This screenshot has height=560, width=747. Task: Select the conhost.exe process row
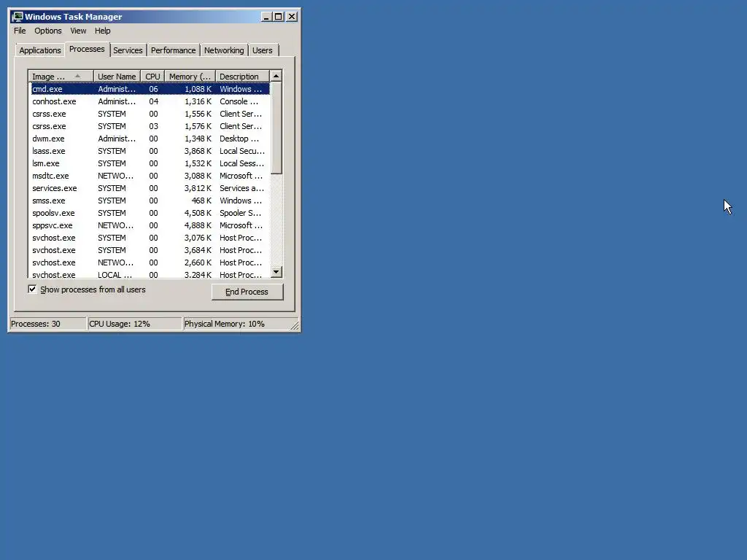click(x=150, y=101)
